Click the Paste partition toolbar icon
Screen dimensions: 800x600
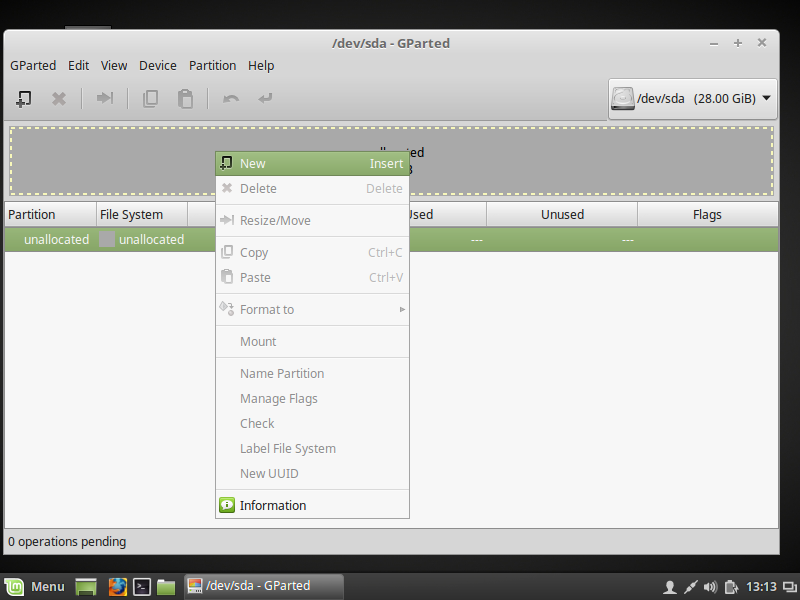pyautogui.click(x=185, y=98)
